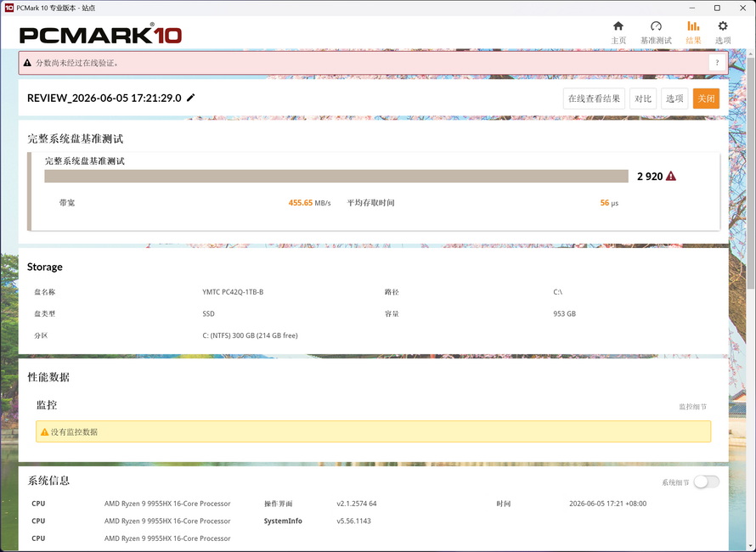The height and width of the screenshot is (552, 756).
Task: Click the SystemInfo version v5.56.1143
Action: click(x=353, y=521)
